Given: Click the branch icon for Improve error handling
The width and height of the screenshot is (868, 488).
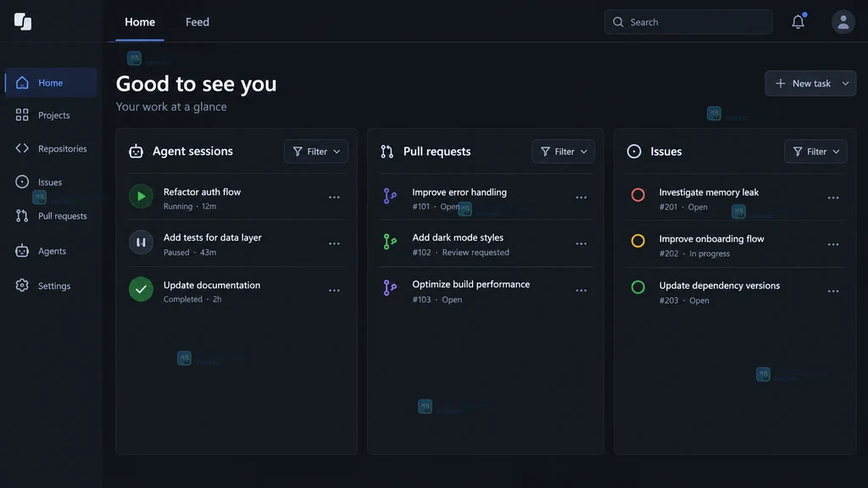Looking at the screenshot, I should tap(390, 196).
